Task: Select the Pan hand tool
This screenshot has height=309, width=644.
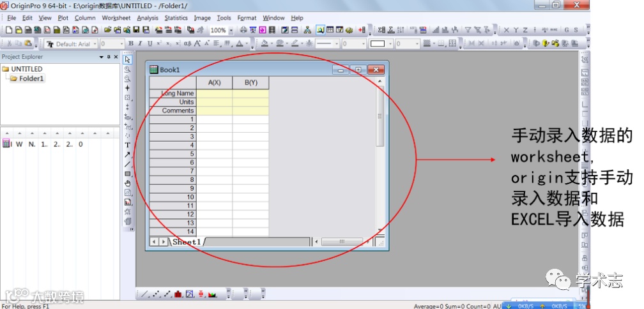Action: point(128,183)
